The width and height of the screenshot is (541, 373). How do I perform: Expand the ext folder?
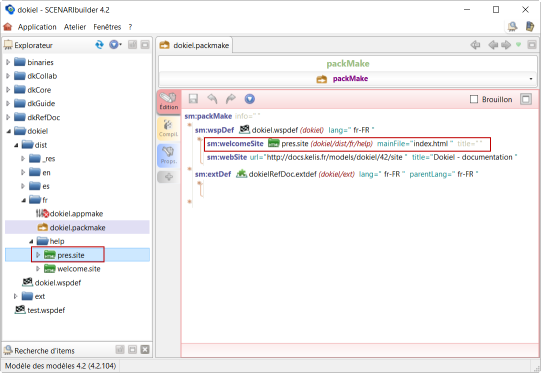tap(16, 296)
